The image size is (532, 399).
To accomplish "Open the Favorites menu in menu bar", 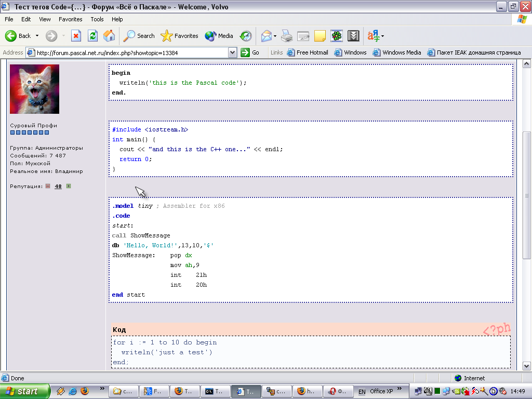I will 70,19.
